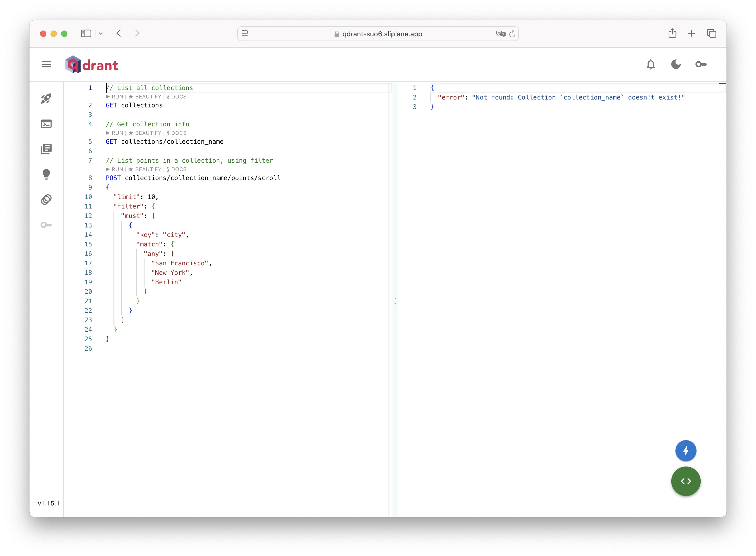Click the blue lightning commands button
This screenshot has height=556, width=756.
pos(686,451)
